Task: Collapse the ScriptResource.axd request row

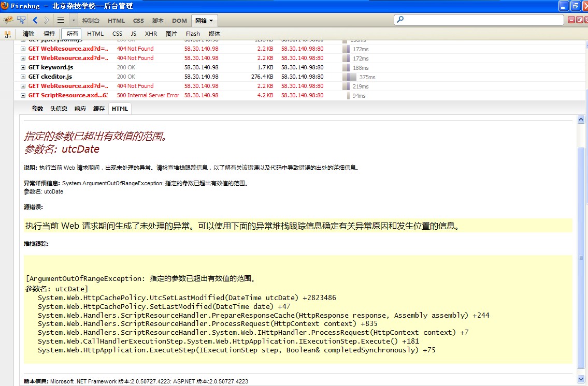Action: tap(23, 95)
